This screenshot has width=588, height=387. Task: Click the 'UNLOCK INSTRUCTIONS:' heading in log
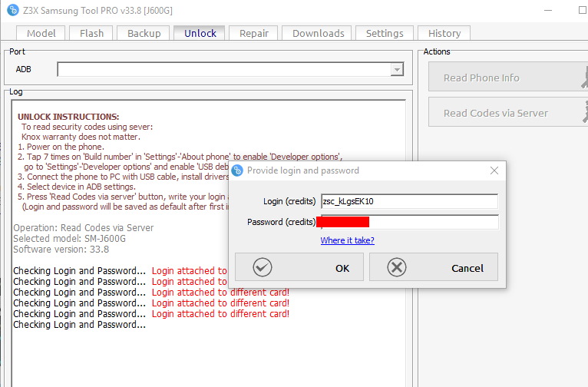(68, 117)
